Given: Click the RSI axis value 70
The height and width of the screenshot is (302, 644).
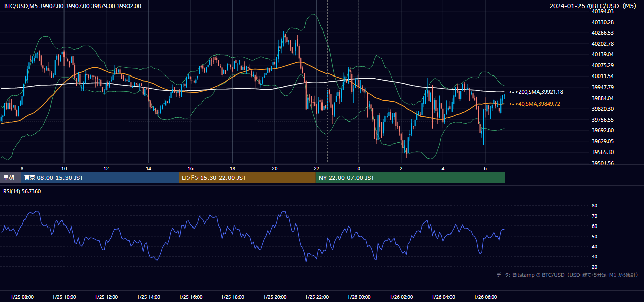Looking at the screenshot, I should [594, 216].
